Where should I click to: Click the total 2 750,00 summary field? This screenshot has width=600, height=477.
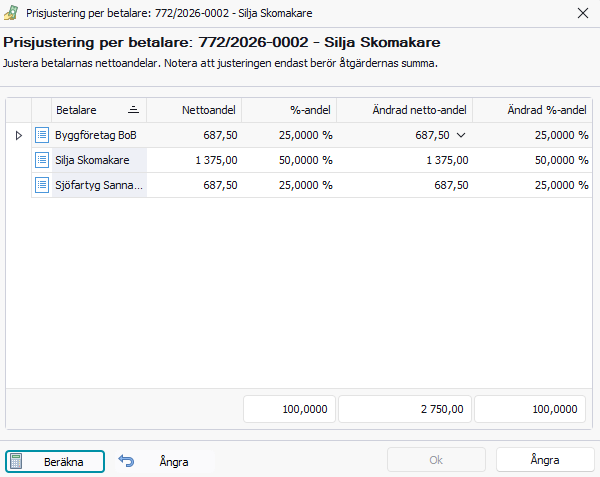click(405, 409)
